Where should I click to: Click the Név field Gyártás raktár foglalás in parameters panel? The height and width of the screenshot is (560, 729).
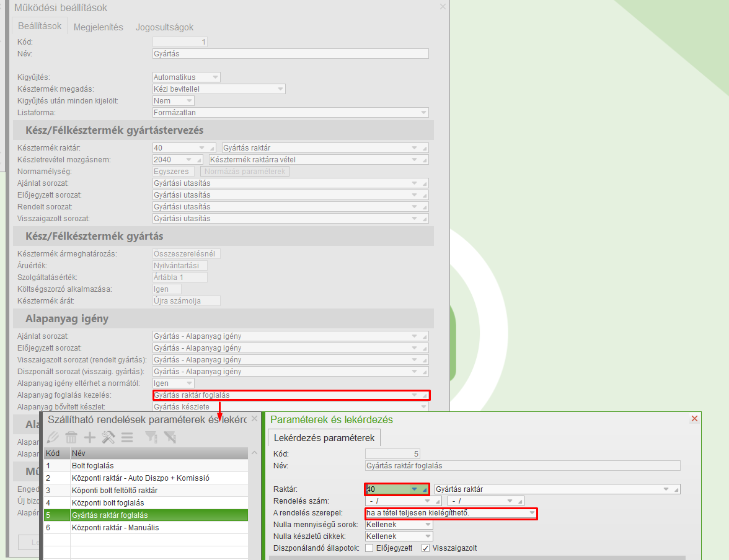[x=523, y=466]
